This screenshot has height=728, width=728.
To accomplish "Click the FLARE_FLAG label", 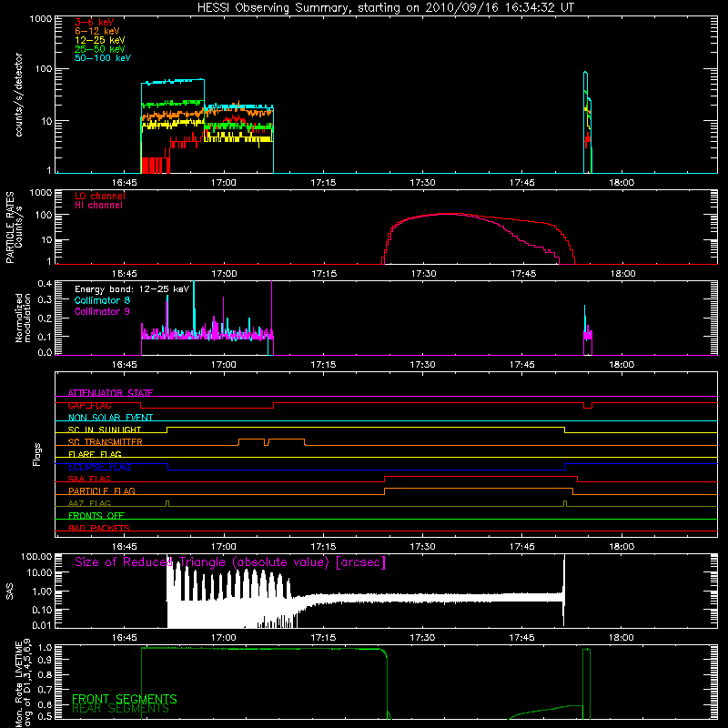I will click(x=95, y=454).
